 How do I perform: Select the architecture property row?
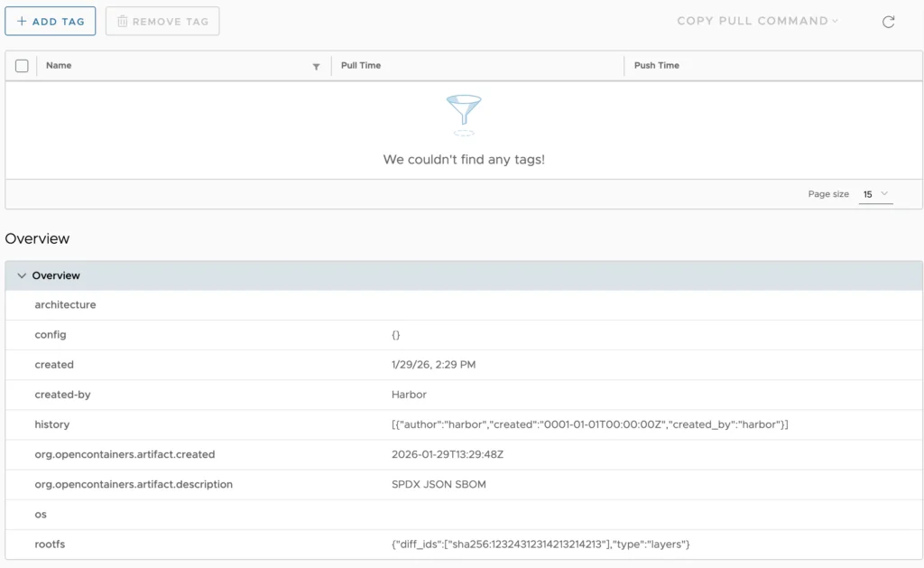coord(65,304)
